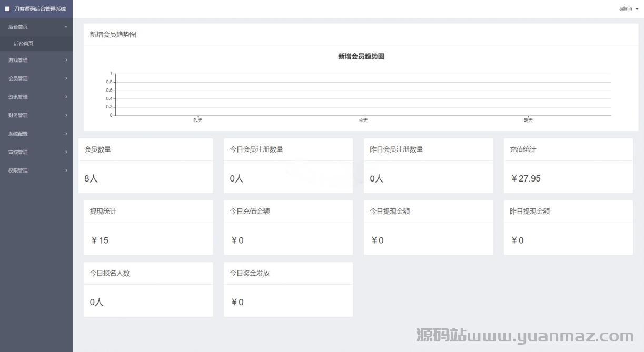644x352 pixels.
Task: Expand the 会员管理 sidebar menu
Action: tap(18, 78)
